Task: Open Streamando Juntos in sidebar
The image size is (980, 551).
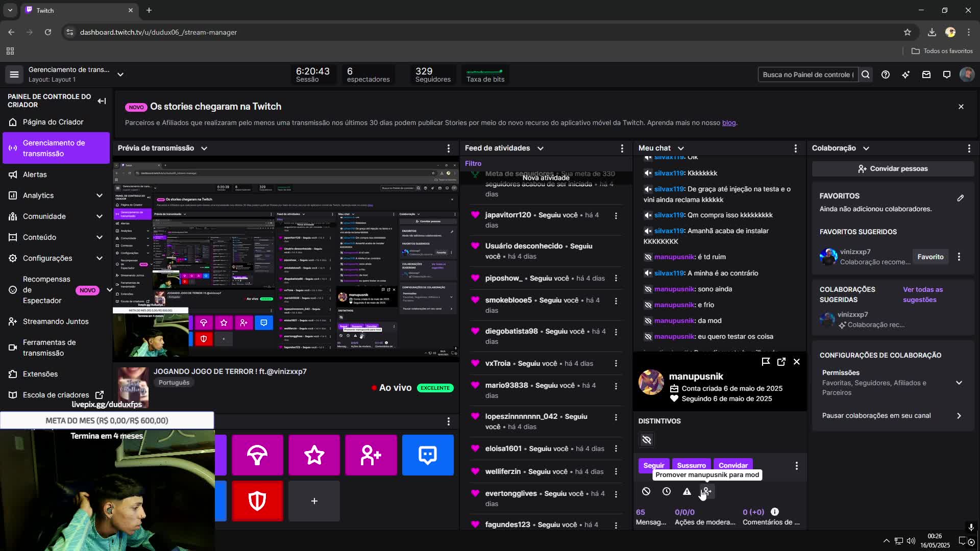Action: tap(56, 321)
